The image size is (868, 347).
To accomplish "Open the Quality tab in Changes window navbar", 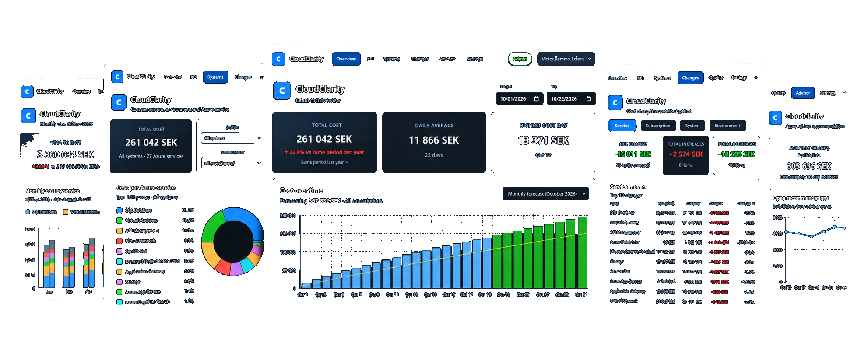I will 716,78.
